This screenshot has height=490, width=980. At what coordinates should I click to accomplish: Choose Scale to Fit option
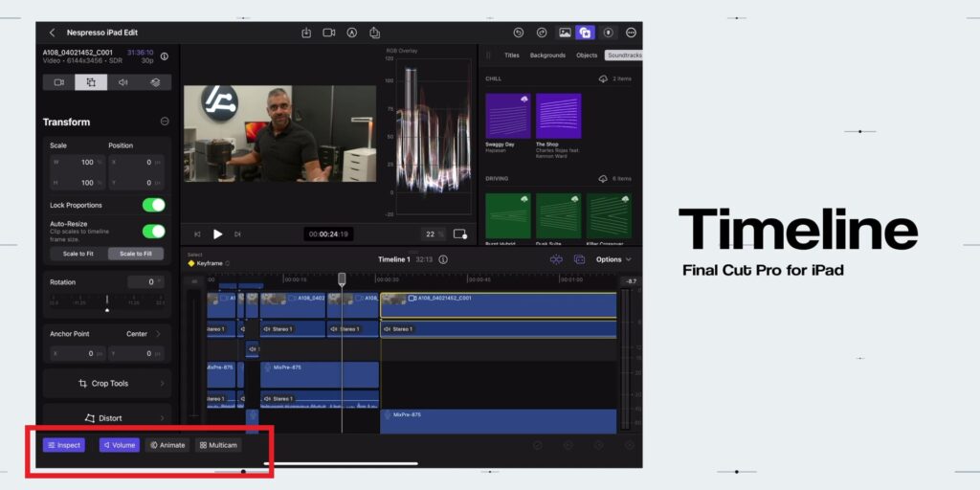point(78,254)
